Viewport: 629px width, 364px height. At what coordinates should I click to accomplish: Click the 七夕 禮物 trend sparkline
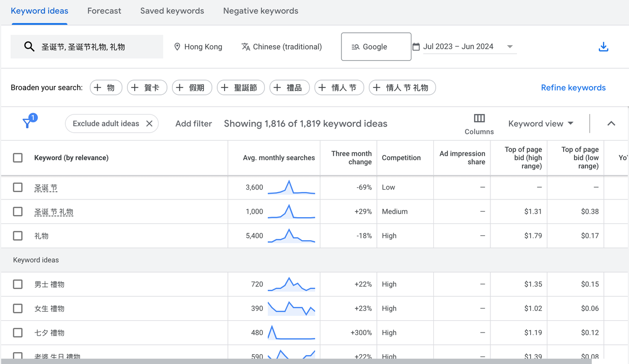(x=291, y=333)
